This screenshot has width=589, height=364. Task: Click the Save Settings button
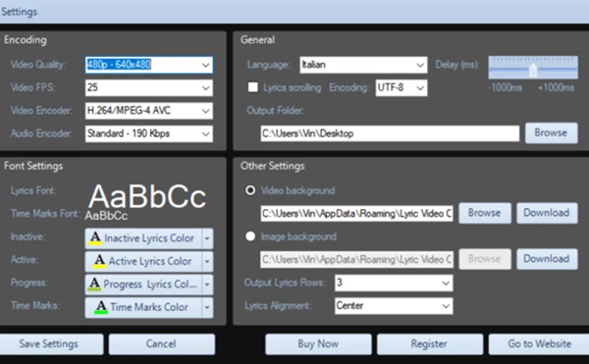[x=51, y=344]
